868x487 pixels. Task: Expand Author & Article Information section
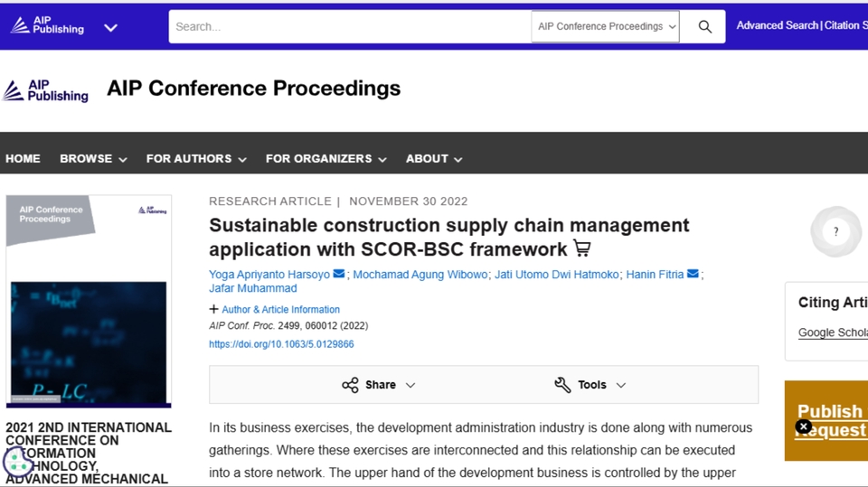point(275,309)
